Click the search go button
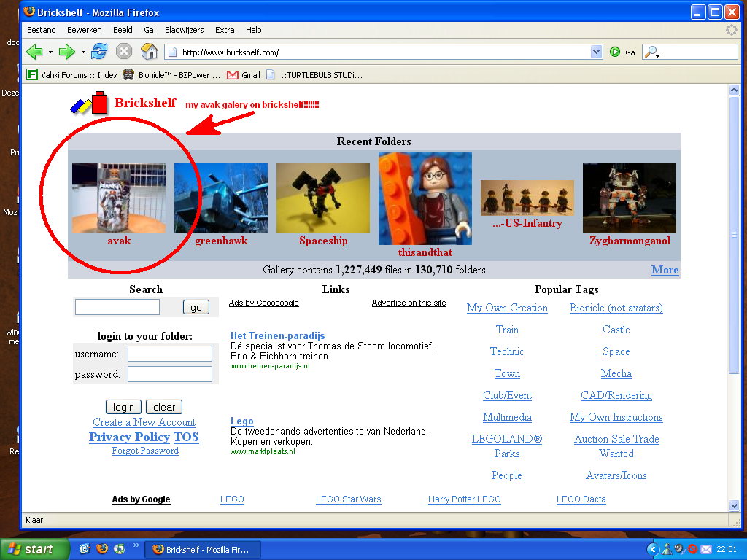 click(x=196, y=307)
